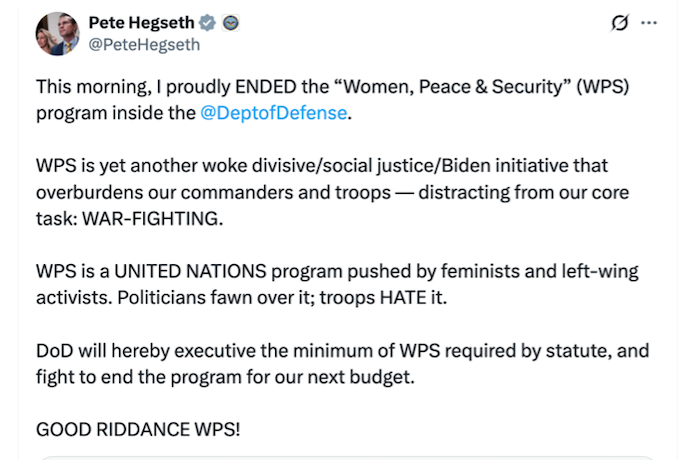Open the embedded card below the post

(350, 456)
